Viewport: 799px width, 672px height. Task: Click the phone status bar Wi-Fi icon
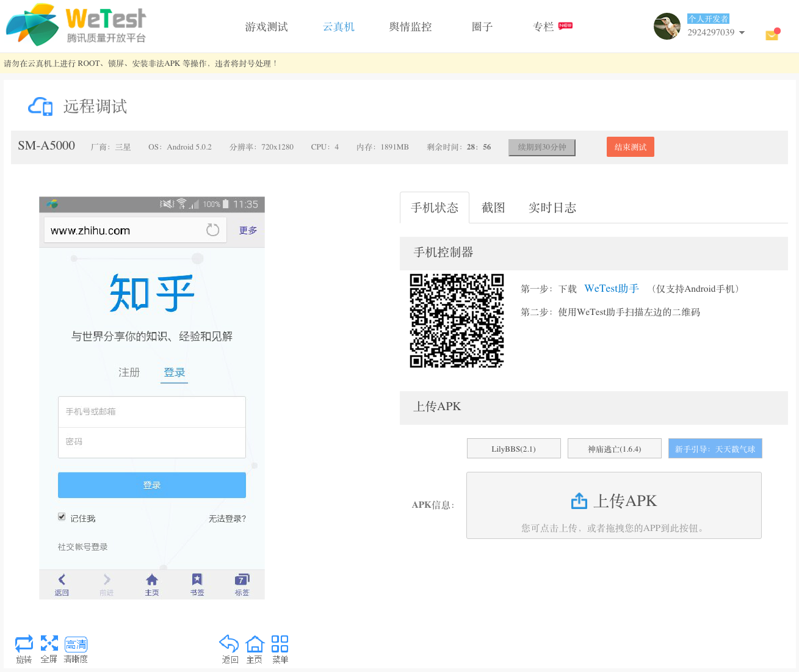tap(181, 204)
